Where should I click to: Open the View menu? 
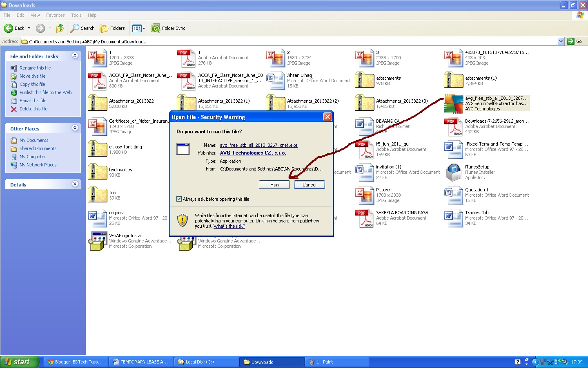point(35,15)
